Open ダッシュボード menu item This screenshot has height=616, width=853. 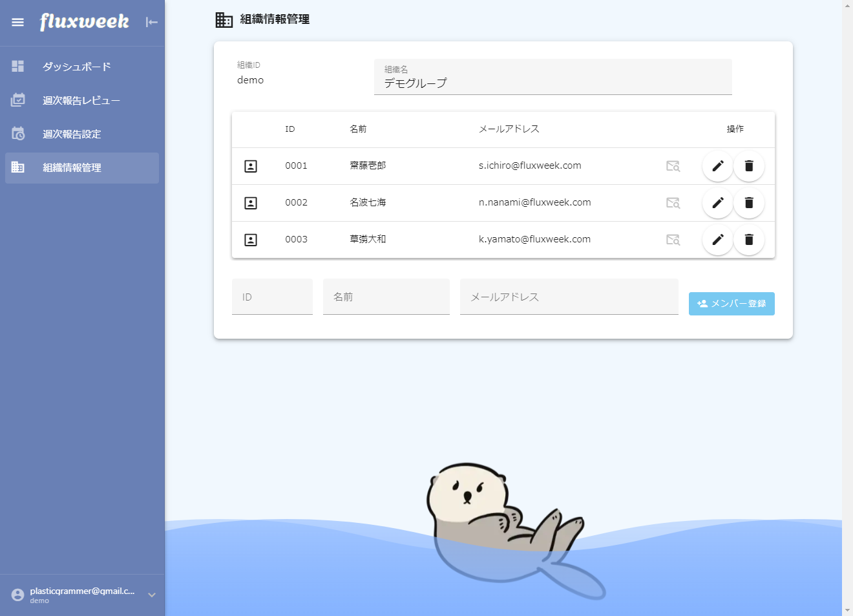(x=82, y=67)
